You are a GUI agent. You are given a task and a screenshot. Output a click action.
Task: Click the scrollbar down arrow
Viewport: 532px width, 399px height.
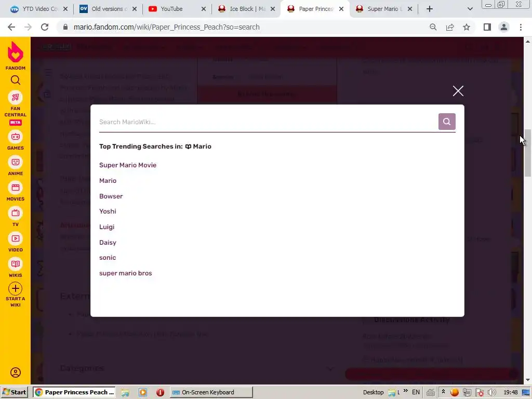tap(528, 380)
